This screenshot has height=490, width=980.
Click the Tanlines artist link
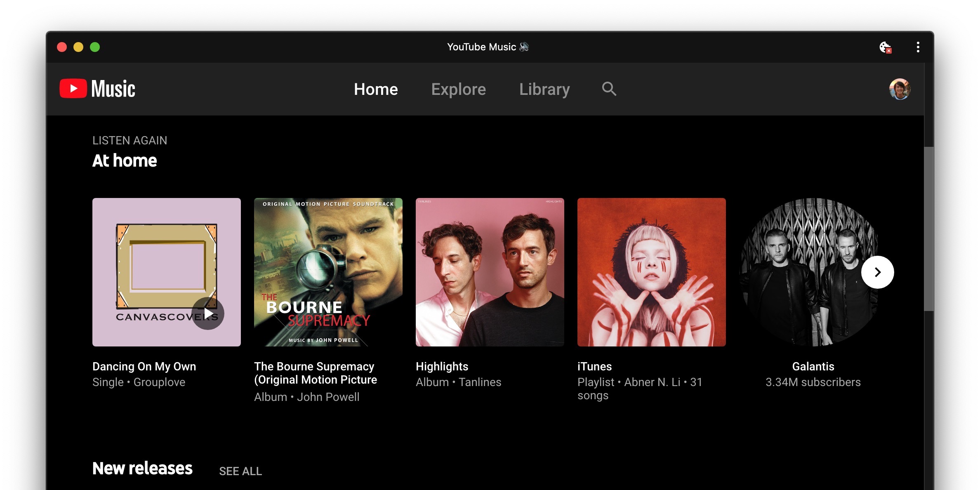coord(480,382)
